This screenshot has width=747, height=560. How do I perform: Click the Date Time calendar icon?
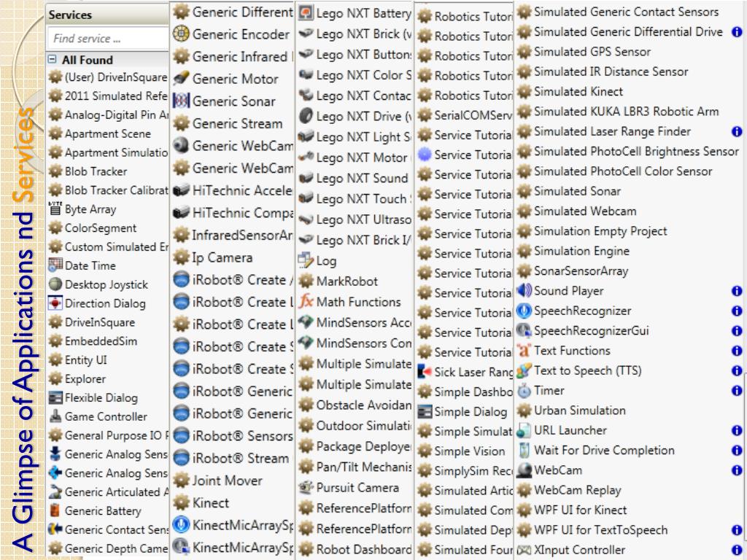pyautogui.click(x=55, y=265)
